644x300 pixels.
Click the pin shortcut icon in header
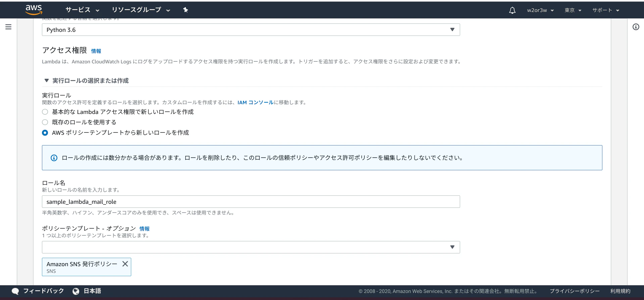pos(186,10)
